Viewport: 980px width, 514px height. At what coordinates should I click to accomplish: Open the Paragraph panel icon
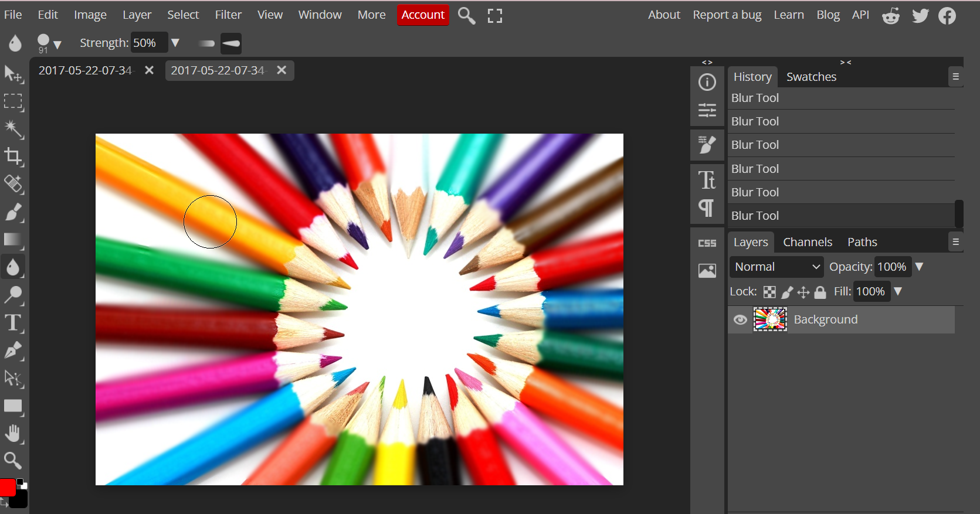pyautogui.click(x=707, y=207)
